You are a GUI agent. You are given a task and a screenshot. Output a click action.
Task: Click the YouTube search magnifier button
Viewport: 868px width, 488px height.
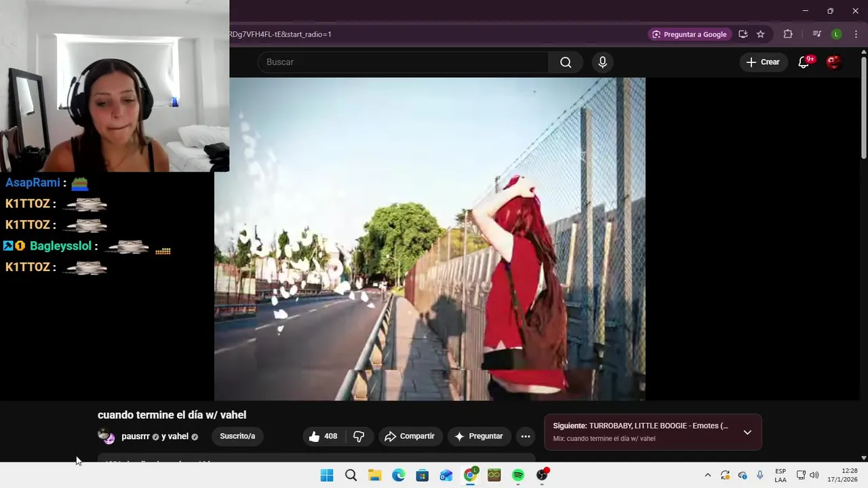[x=566, y=62]
